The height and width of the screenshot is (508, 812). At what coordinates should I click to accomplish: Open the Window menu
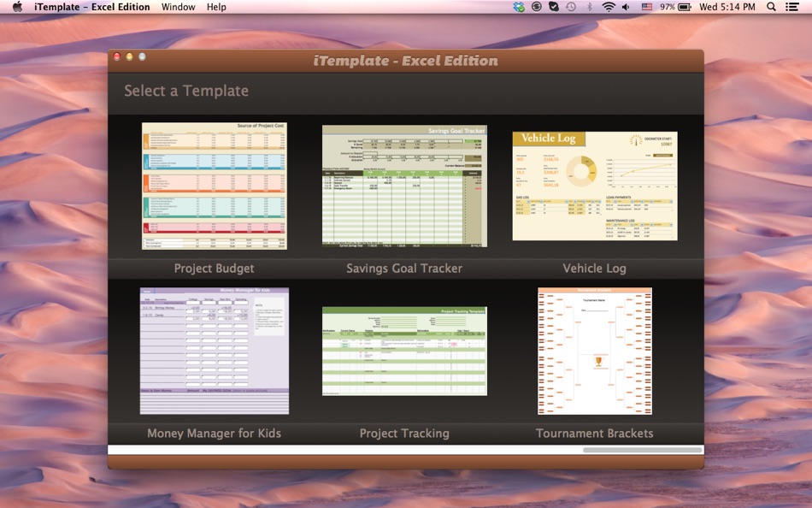coord(178,7)
